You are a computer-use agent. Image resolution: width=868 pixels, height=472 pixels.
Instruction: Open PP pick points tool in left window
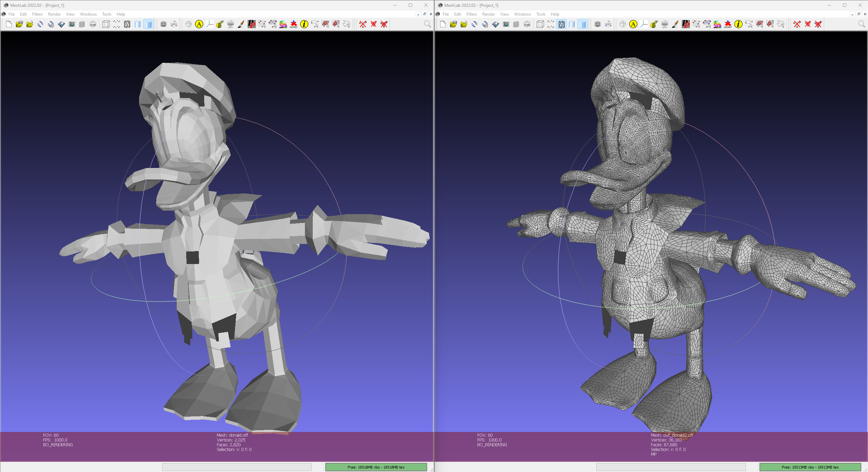click(252, 24)
